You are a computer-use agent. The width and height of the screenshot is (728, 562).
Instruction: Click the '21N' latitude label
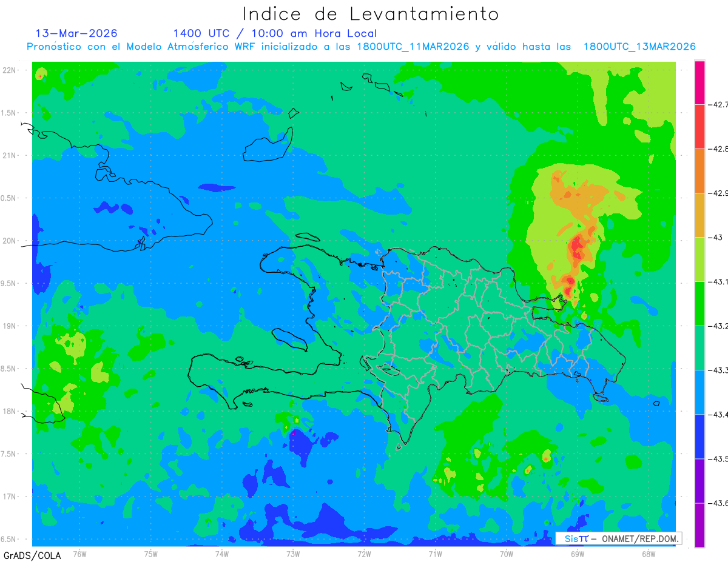click(9, 155)
